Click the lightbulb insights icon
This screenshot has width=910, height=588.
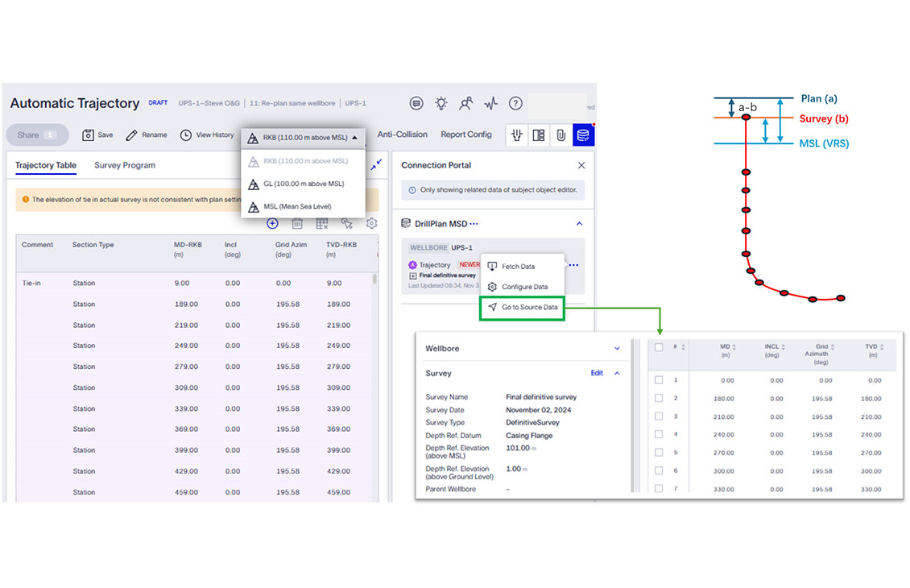(441, 103)
